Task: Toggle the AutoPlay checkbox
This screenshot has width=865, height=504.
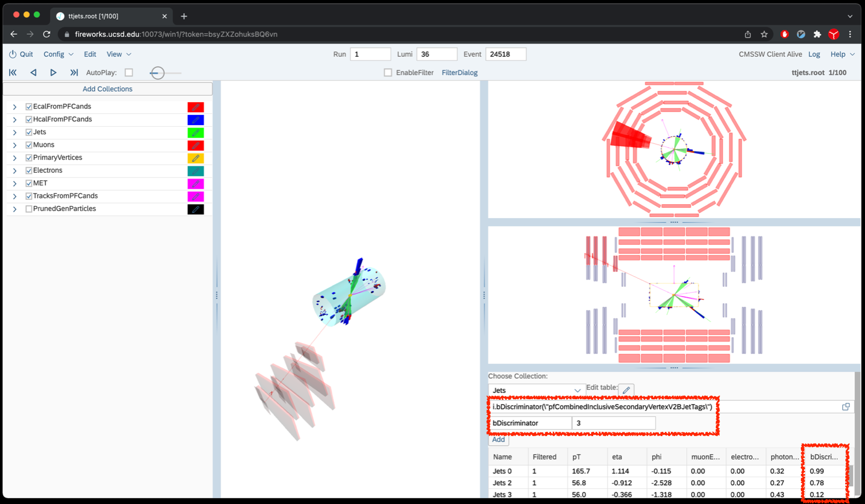Action: (129, 73)
